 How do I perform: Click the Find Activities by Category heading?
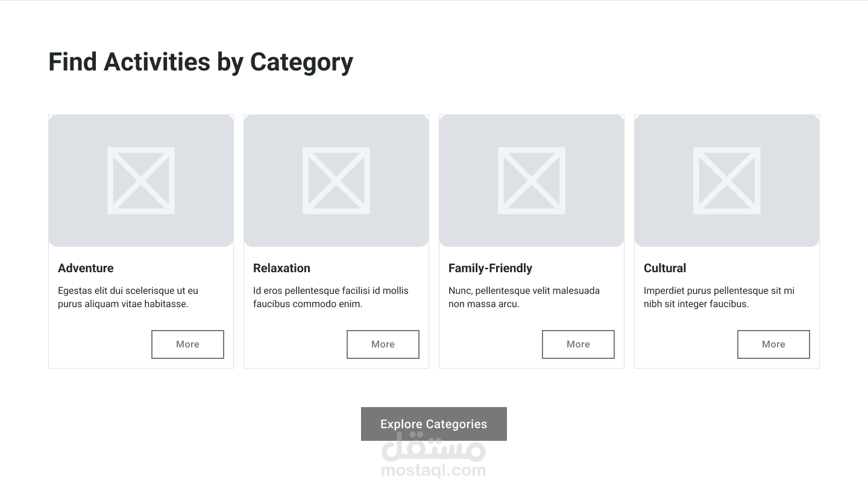tap(201, 62)
